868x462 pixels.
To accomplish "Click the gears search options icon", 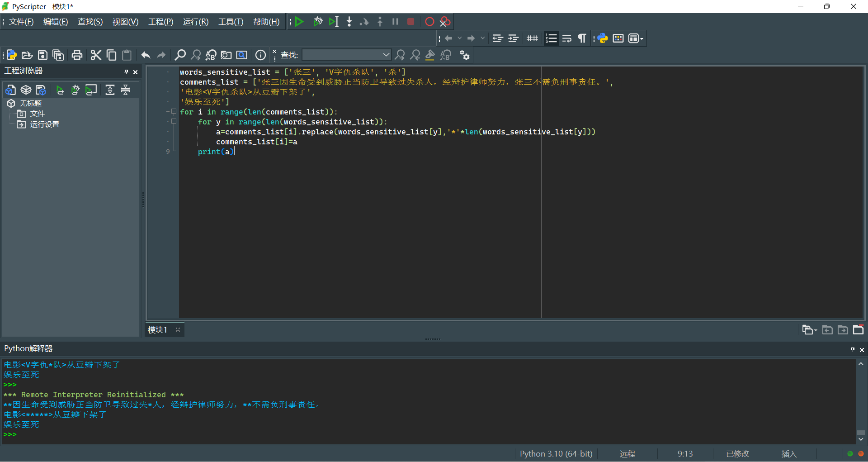I will (465, 55).
